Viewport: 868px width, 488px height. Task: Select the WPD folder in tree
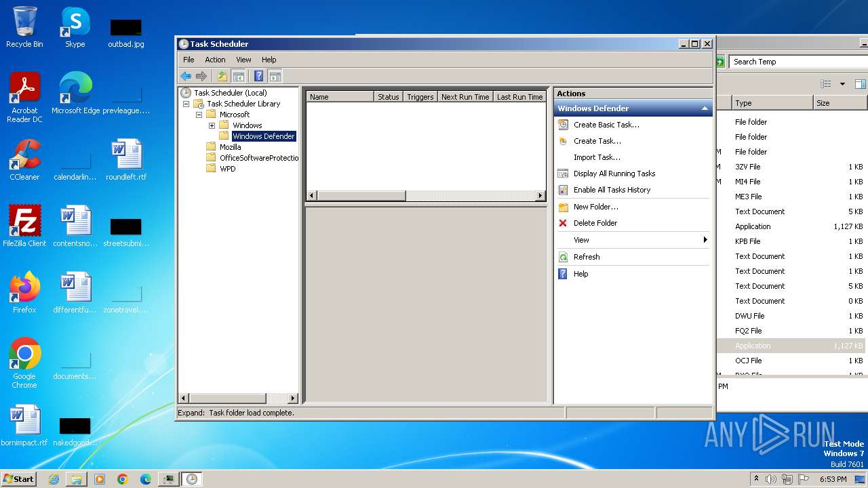tap(227, 169)
